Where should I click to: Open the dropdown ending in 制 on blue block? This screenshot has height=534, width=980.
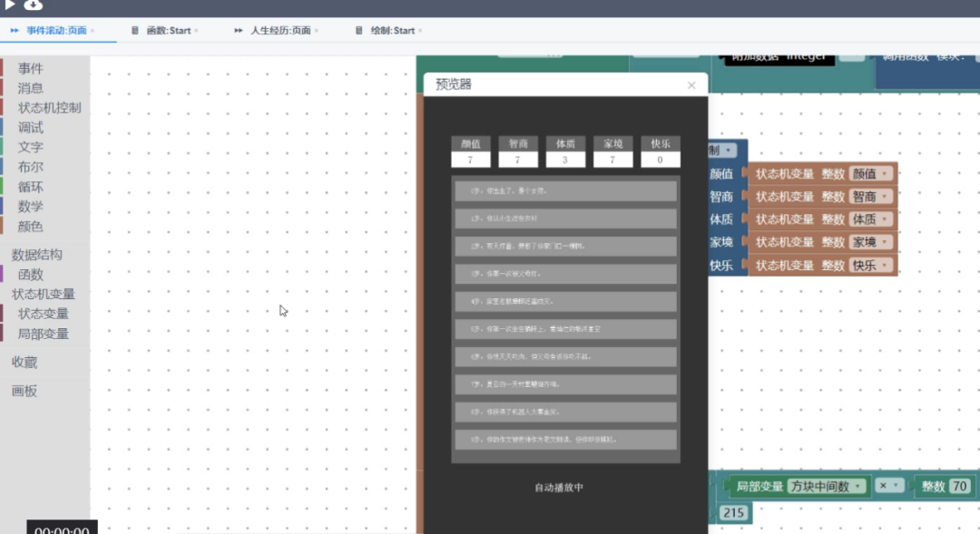point(722,150)
